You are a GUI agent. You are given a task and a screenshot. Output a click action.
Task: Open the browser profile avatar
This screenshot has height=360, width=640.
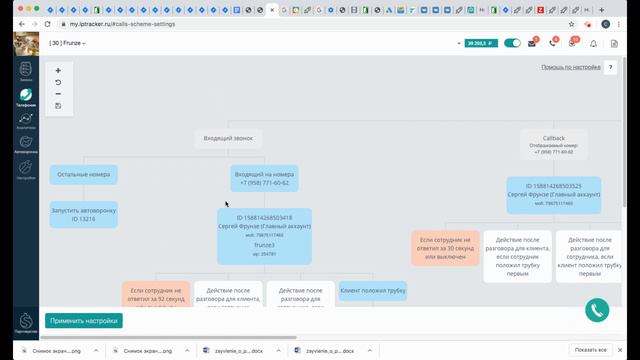(606, 24)
